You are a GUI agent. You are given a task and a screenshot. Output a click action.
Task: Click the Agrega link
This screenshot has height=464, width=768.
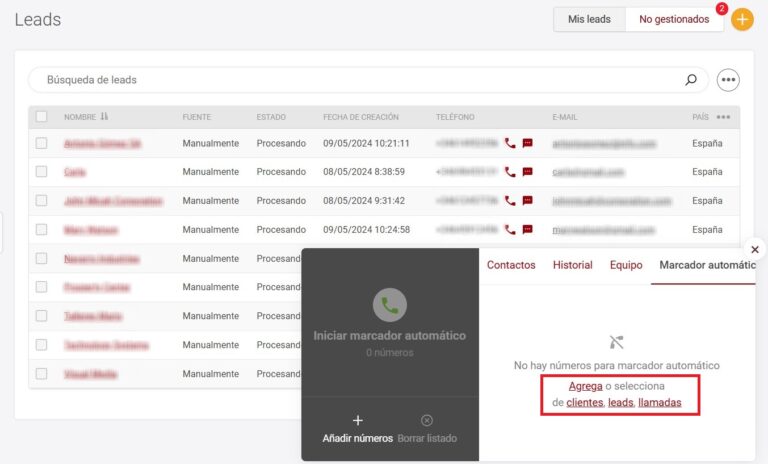click(x=585, y=386)
